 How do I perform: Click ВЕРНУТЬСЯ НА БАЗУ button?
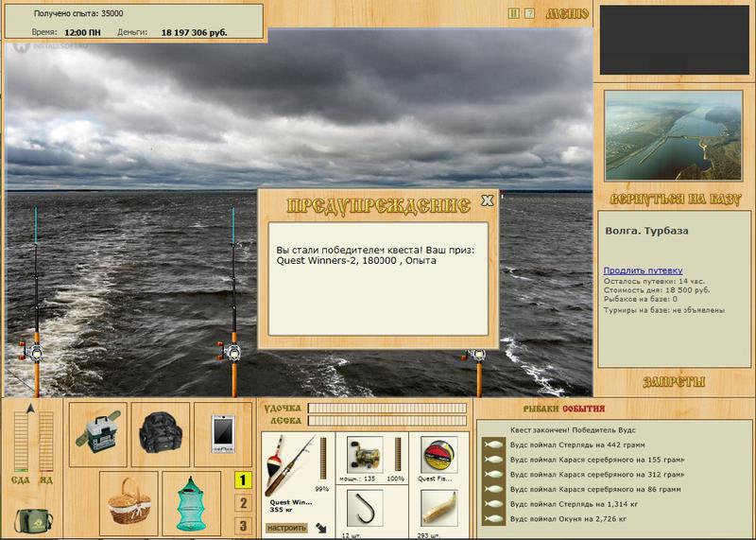point(675,200)
